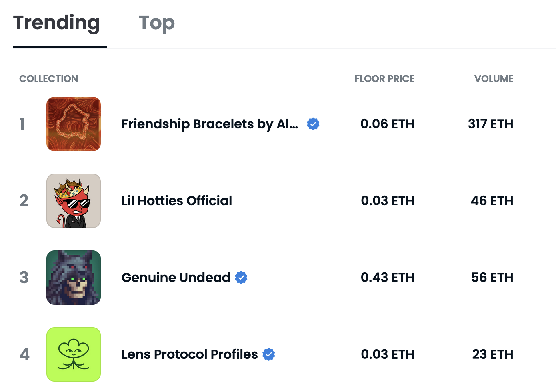The image size is (556, 392).
Task: Open the Friendship Bracelets by Al... link
Action: tap(210, 124)
